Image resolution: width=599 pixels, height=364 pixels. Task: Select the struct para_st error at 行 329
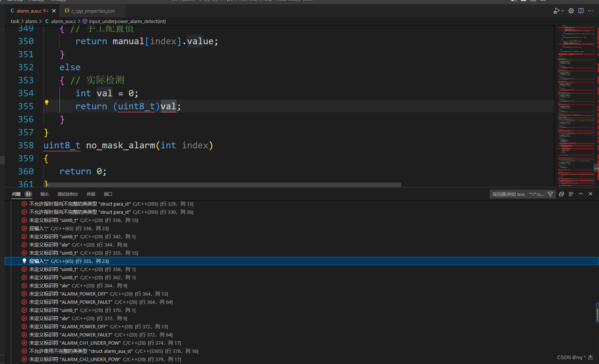[302, 204]
